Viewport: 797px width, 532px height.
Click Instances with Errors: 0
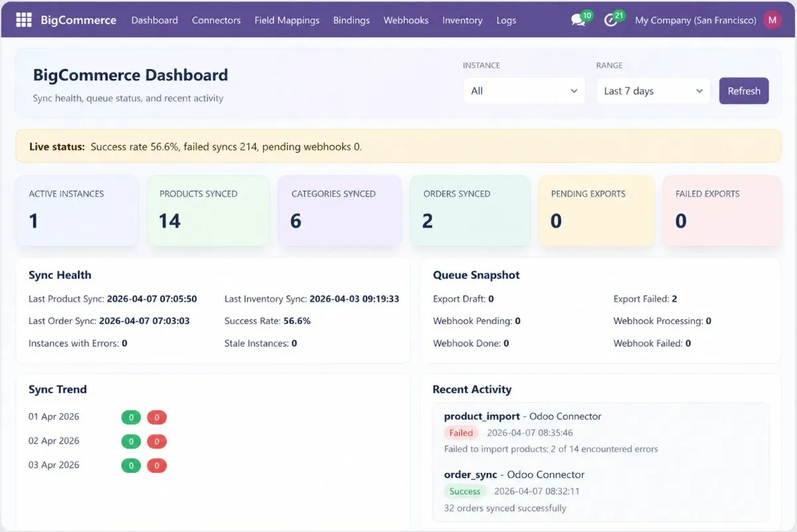point(78,343)
